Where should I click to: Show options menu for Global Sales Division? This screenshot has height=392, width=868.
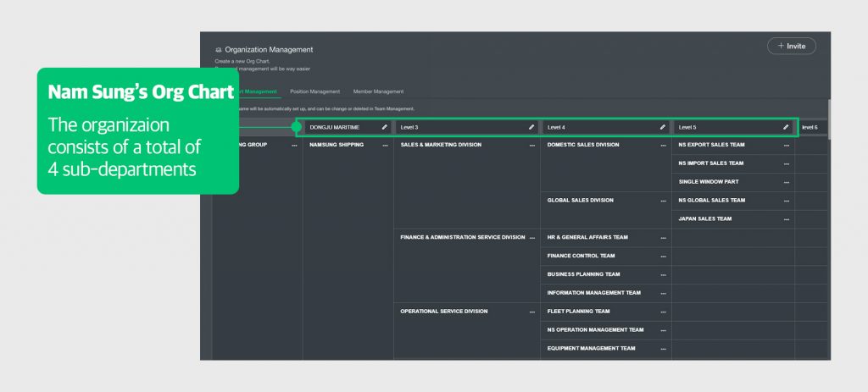(x=664, y=201)
